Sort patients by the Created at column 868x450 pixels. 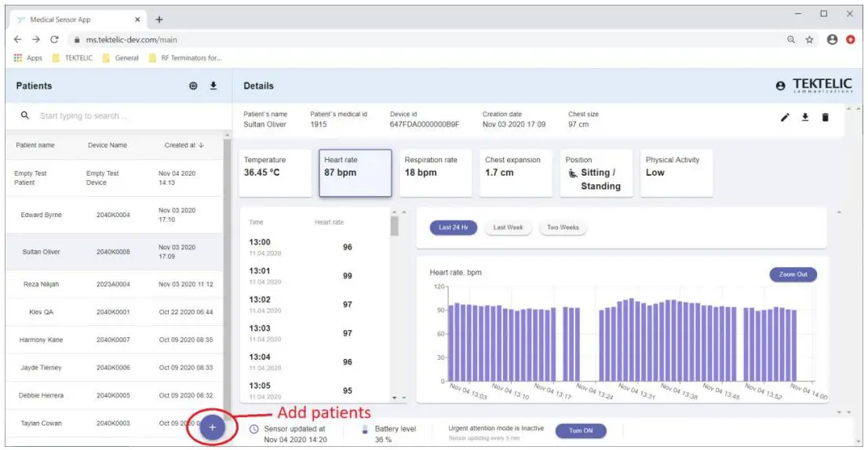coord(184,145)
